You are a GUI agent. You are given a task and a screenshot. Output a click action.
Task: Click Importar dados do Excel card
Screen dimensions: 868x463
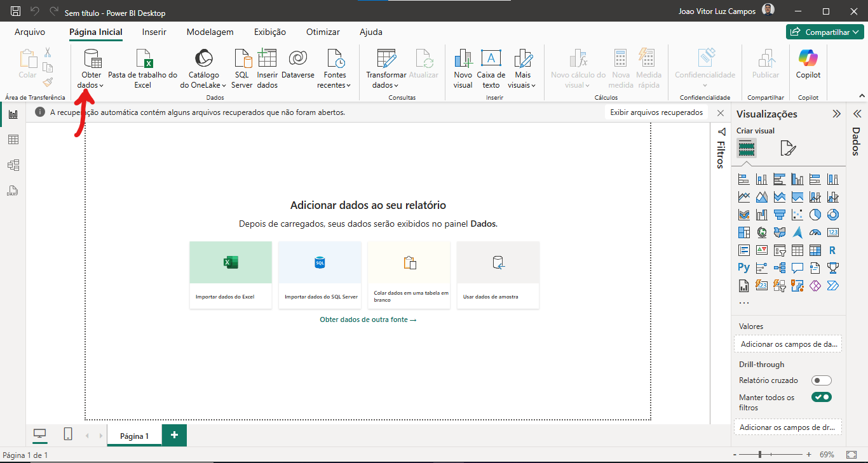231,275
